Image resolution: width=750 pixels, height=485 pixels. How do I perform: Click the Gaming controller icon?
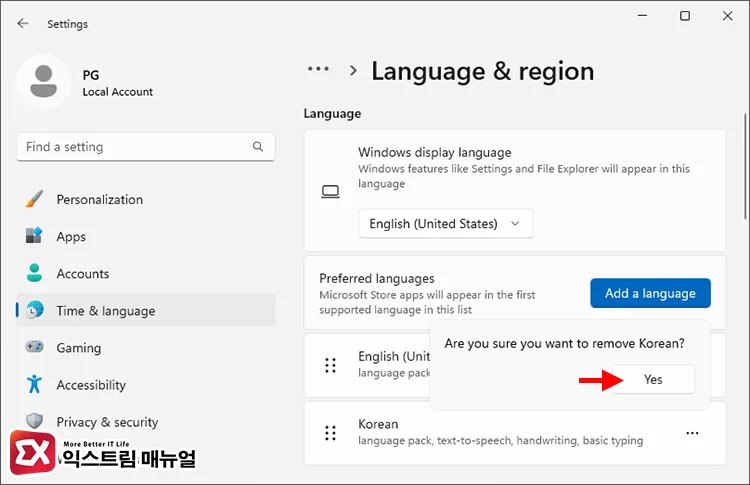click(35, 348)
